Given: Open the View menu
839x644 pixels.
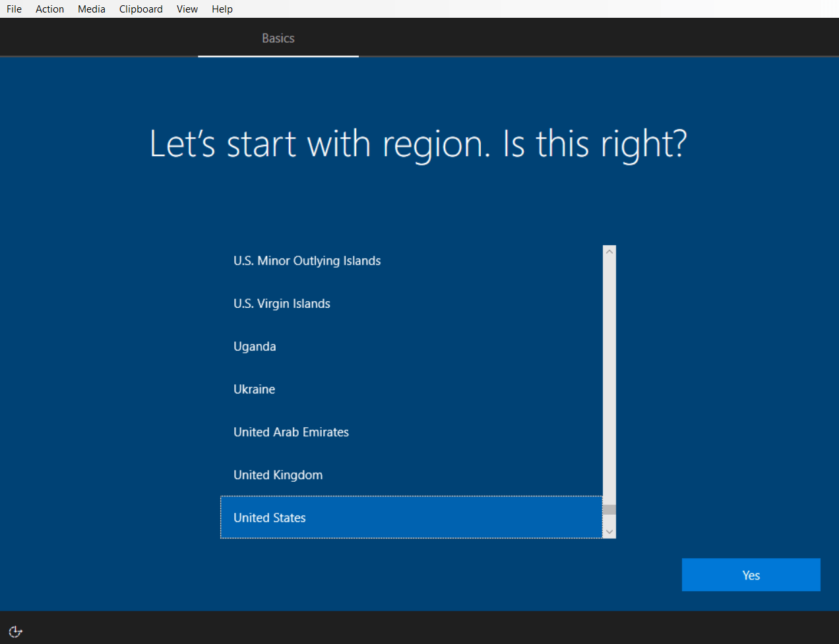Looking at the screenshot, I should [x=187, y=9].
